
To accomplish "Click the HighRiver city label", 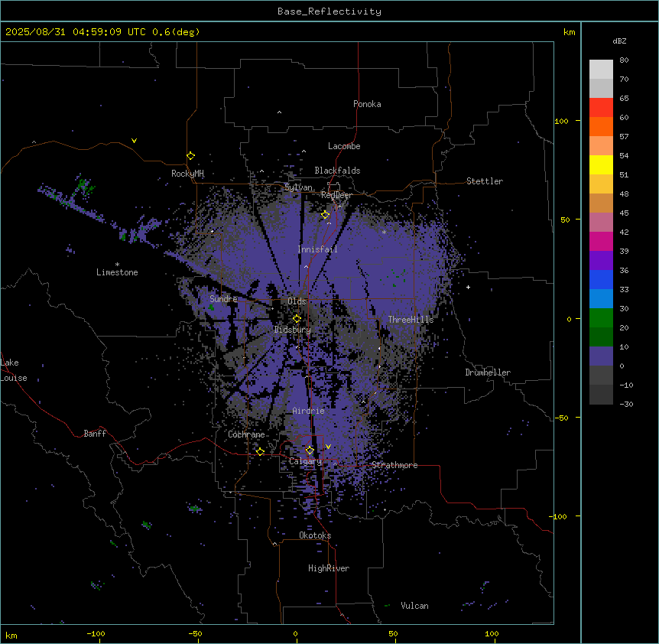I will click(x=329, y=568).
